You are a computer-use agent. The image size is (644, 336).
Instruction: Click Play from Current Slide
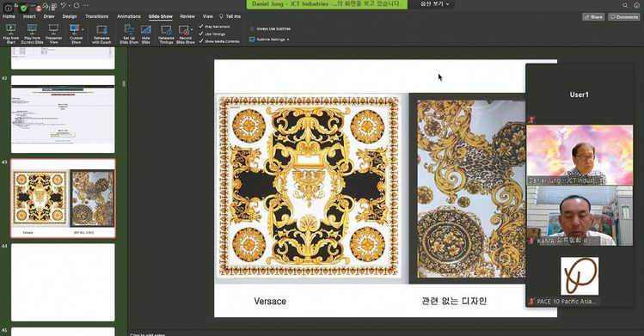pyautogui.click(x=32, y=34)
